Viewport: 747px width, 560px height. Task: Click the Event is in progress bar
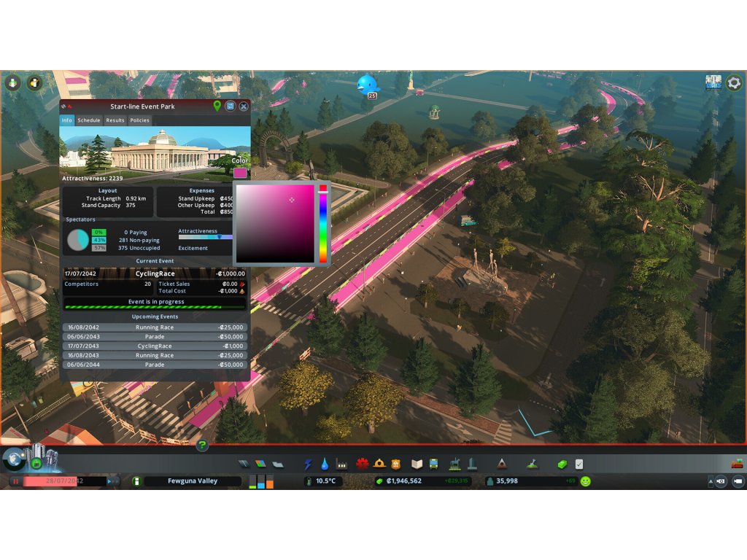pyautogui.click(x=155, y=304)
